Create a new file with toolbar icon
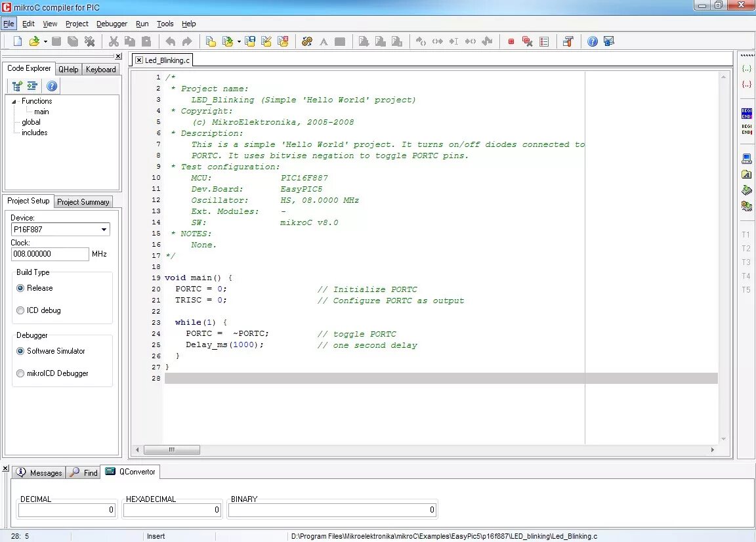This screenshot has height=542, width=756. pyautogui.click(x=17, y=41)
